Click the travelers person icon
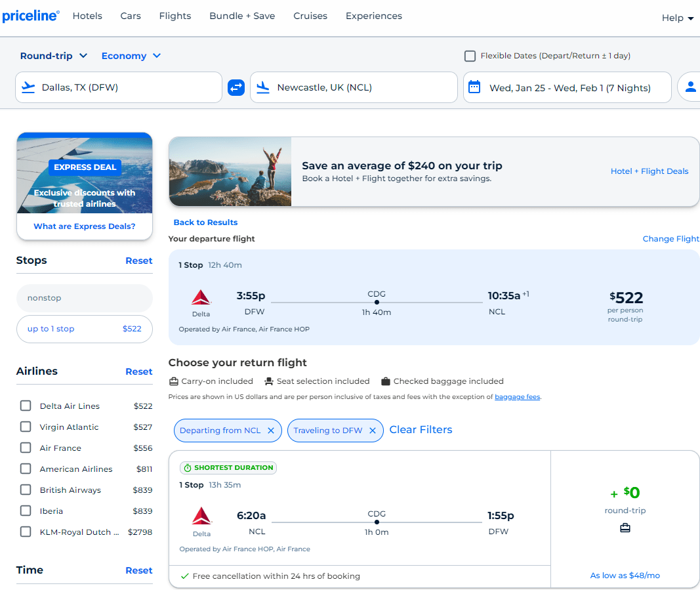 tap(691, 87)
